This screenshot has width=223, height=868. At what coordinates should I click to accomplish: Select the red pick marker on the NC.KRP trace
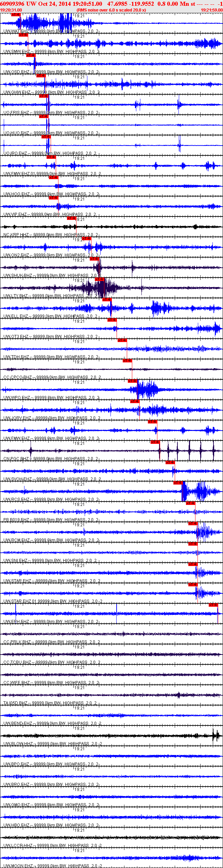point(71,218)
